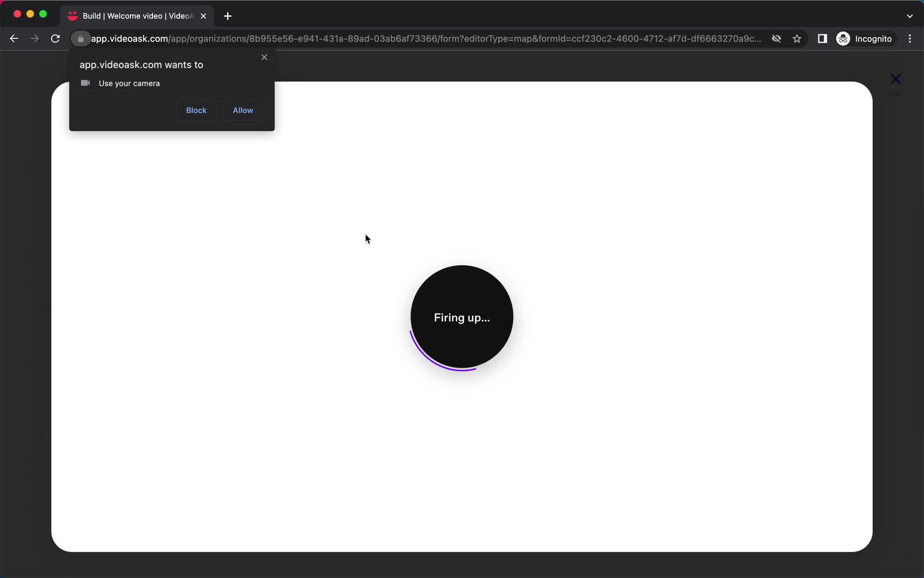Click the bookmark star icon in address bar
The image size is (924, 578).
(x=797, y=39)
